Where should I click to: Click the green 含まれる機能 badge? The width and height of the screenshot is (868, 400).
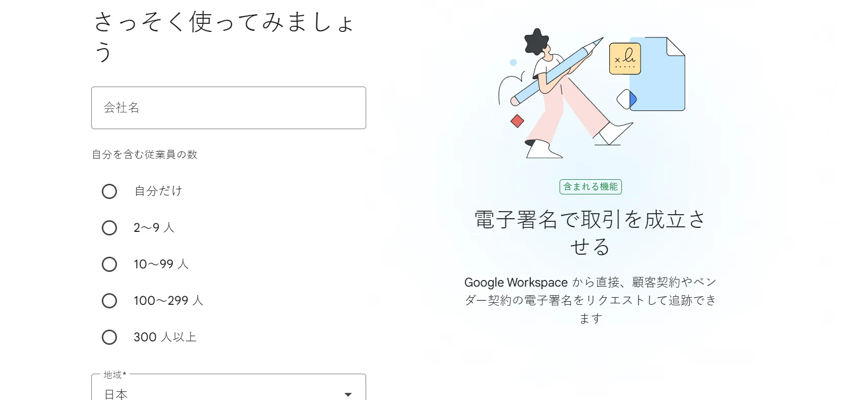tap(590, 187)
